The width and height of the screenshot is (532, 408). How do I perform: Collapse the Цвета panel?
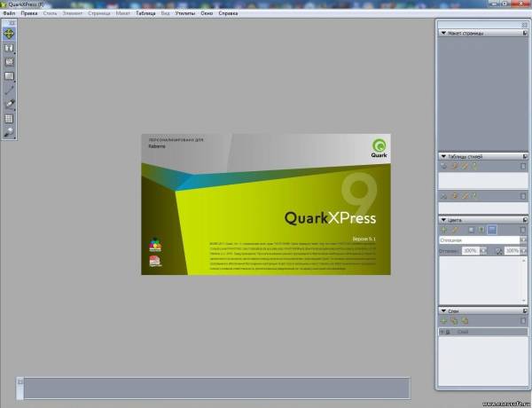coord(443,220)
